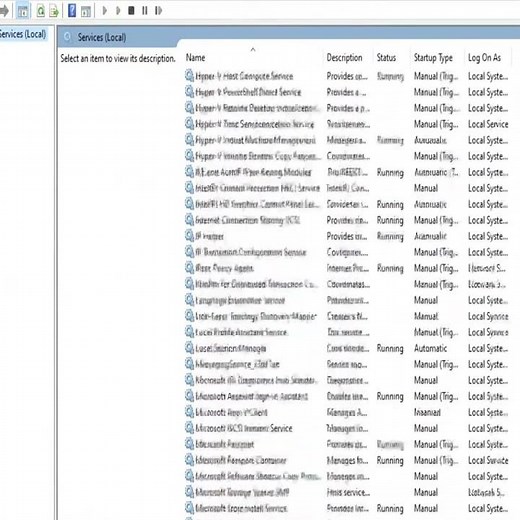Viewport: 520px width, 520px height.
Task: Select the Local Profile Assistant Service name
Action: (x=241, y=332)
